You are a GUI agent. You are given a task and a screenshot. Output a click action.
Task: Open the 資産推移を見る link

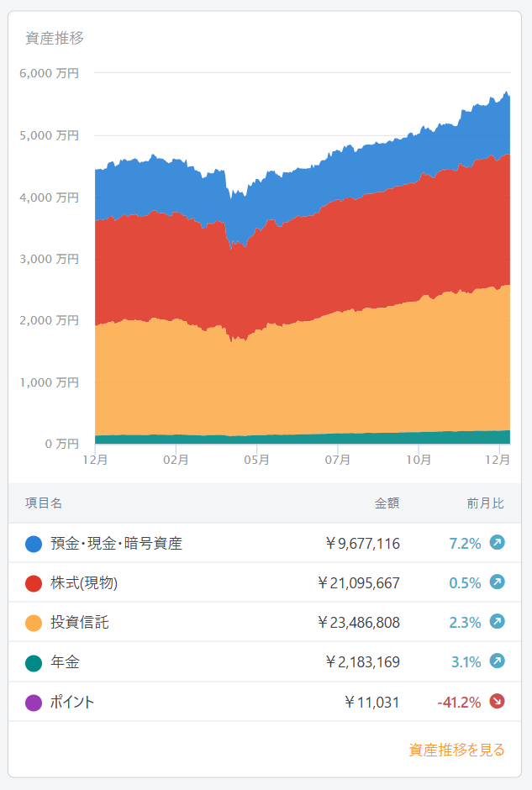456,750
